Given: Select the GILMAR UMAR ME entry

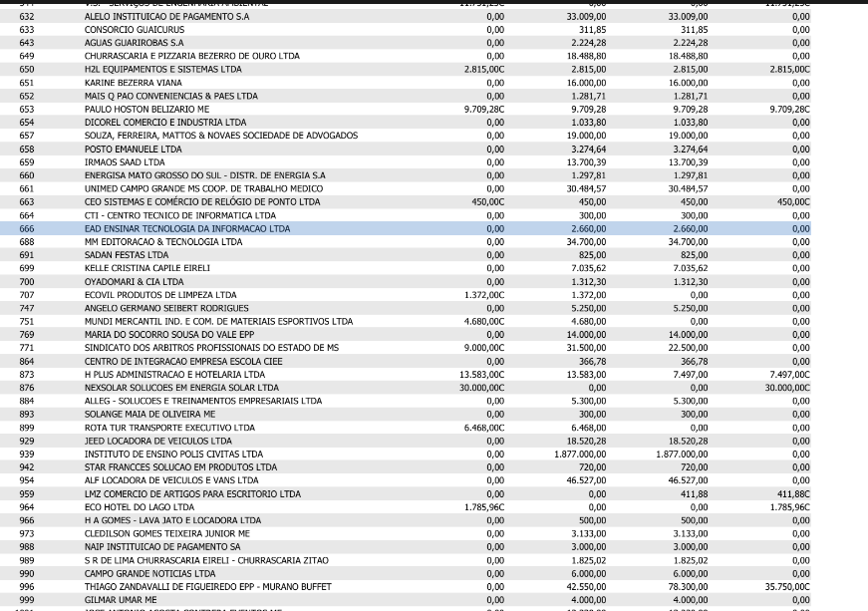Looking at the screenshot, I should [406, 600].
